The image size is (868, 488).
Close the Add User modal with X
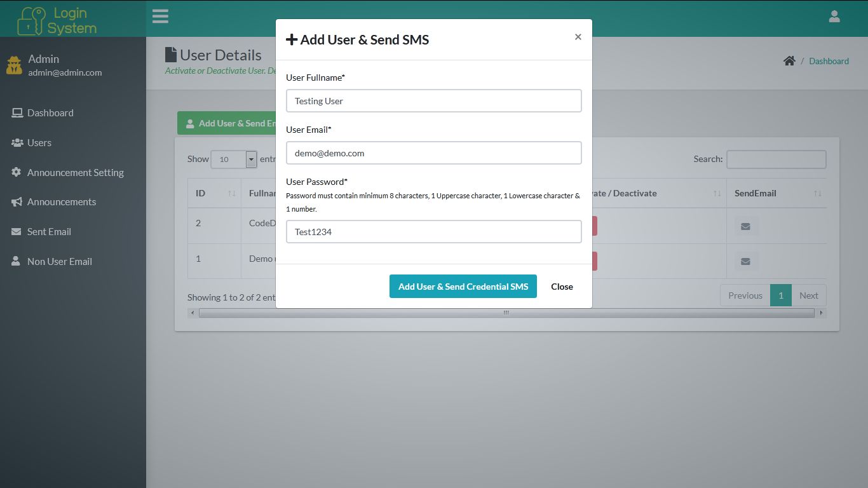(x=578, y=37)
